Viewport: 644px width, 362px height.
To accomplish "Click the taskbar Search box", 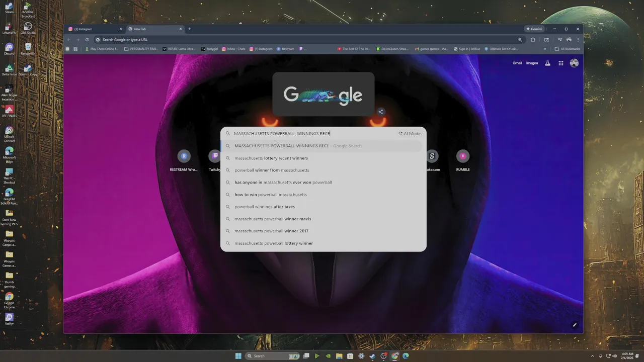I will 273,356.
